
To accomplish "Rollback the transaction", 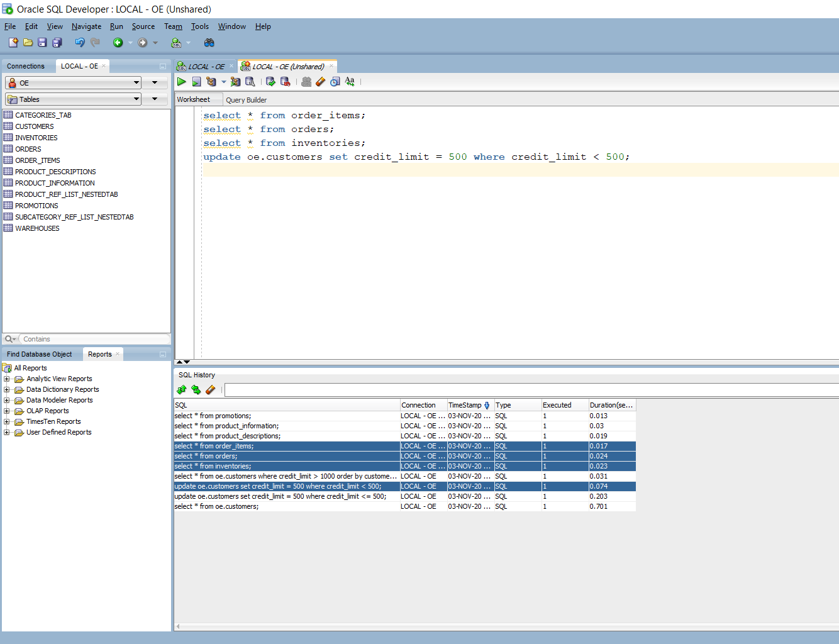I will click(x=285, y=82).
